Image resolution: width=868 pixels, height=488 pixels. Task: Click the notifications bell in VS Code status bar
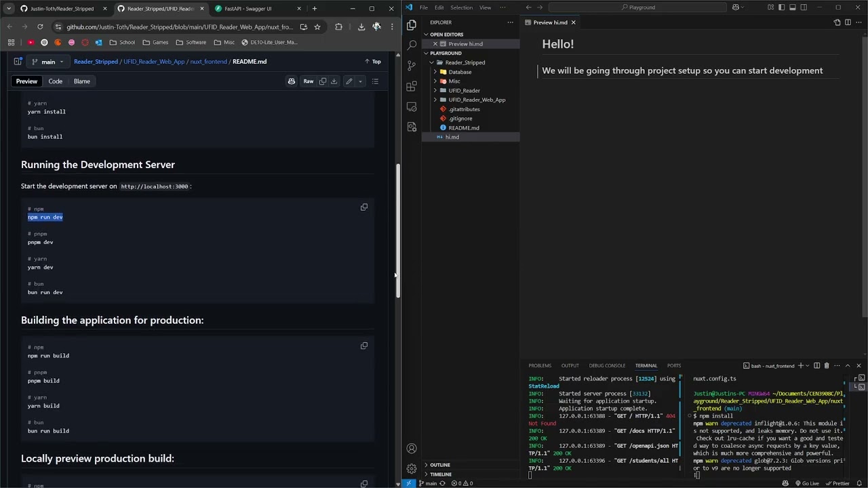click(859, 483)
